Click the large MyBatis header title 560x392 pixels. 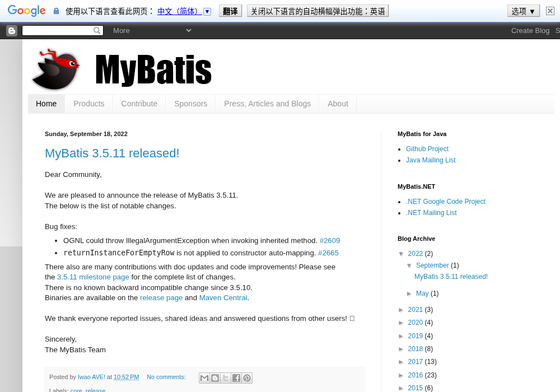coord(153,70)
